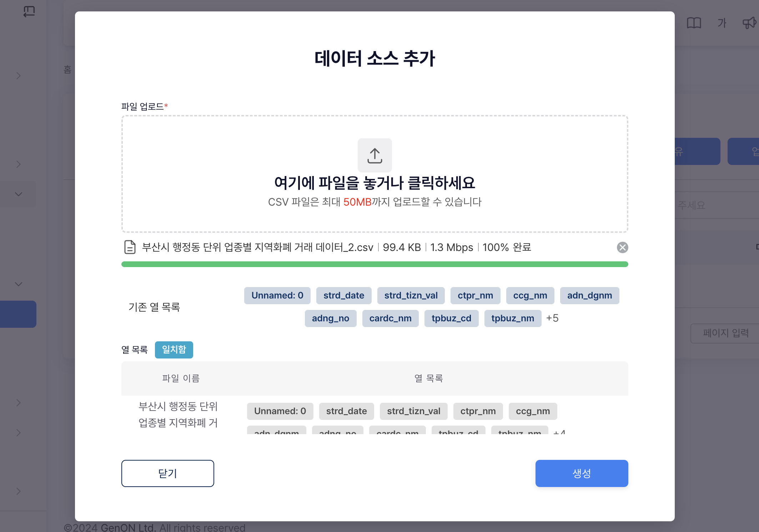759x532 pixels.
Task: Click the green upload progress bar
Action: (375, 264)
